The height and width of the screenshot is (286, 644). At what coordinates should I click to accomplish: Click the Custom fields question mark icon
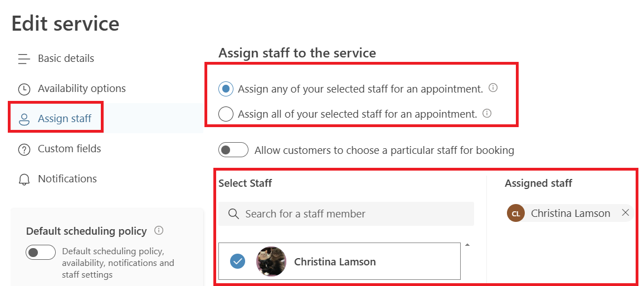[x=24, y=149]
